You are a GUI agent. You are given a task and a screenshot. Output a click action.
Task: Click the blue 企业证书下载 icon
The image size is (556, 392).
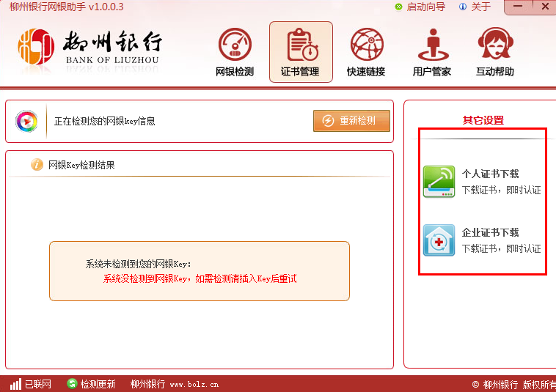(439, 240)
